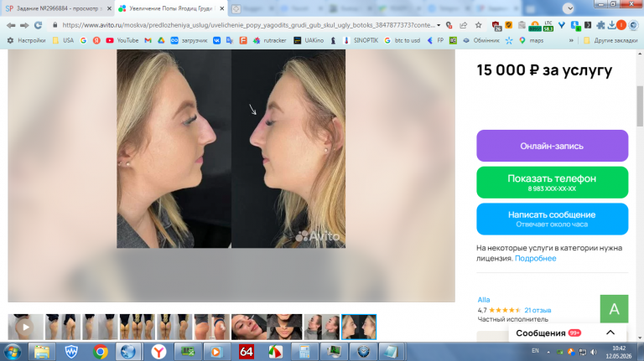Open the AIDA64 red 64 taskbar icon
Viewport: 644px width, 361px height.
pos(246,352)
